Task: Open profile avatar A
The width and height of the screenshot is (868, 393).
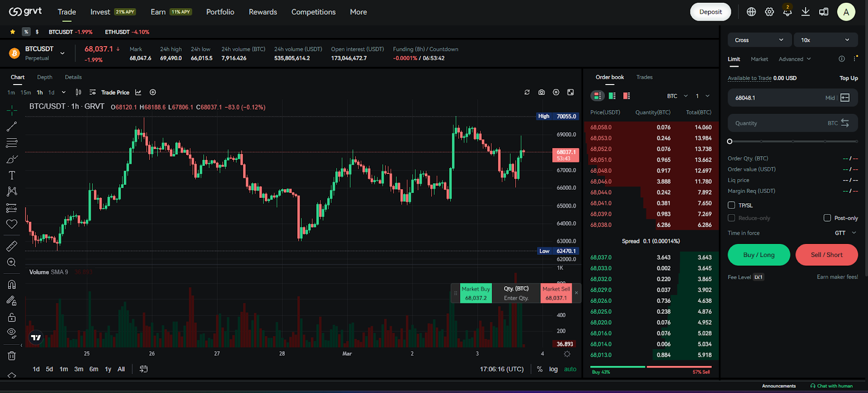Action: [x=846, y=12]
